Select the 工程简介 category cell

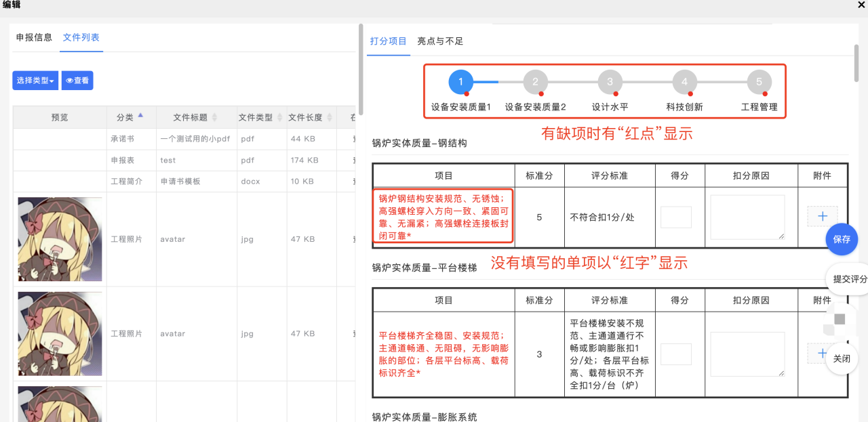point(132,182)
